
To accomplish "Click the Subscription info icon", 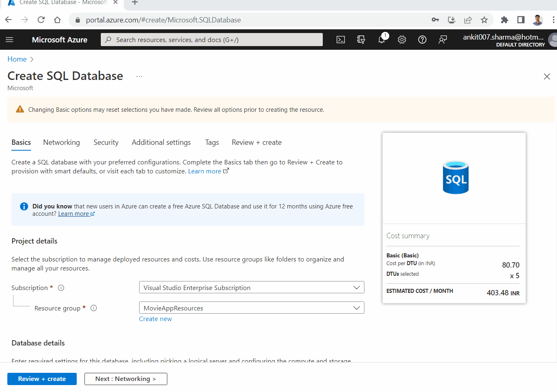I will [61, 288].
